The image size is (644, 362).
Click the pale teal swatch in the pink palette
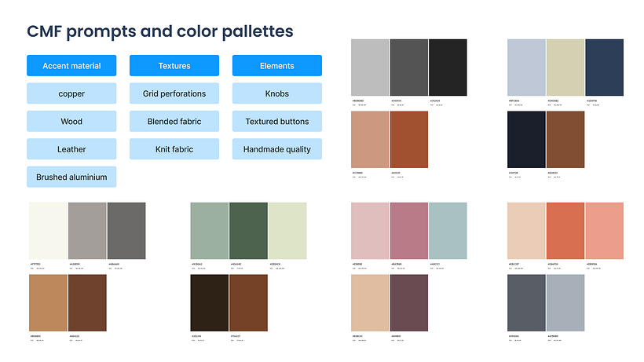448,231
